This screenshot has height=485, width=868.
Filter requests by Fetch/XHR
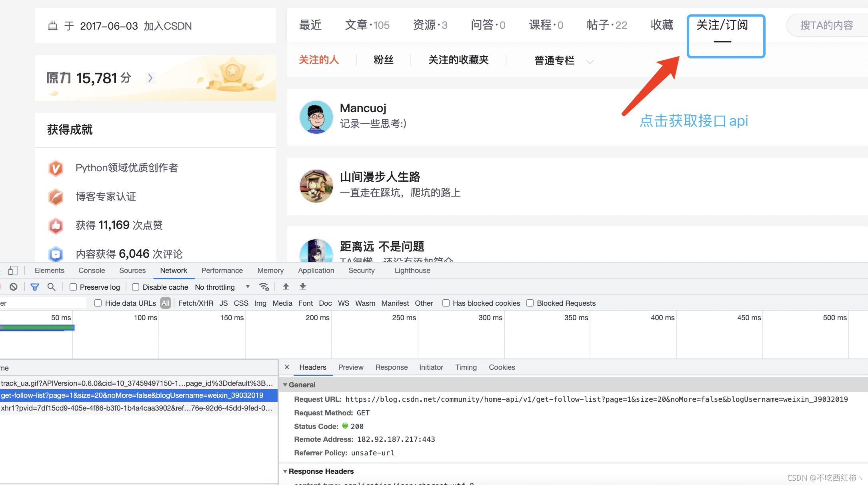tap(196, 303)
